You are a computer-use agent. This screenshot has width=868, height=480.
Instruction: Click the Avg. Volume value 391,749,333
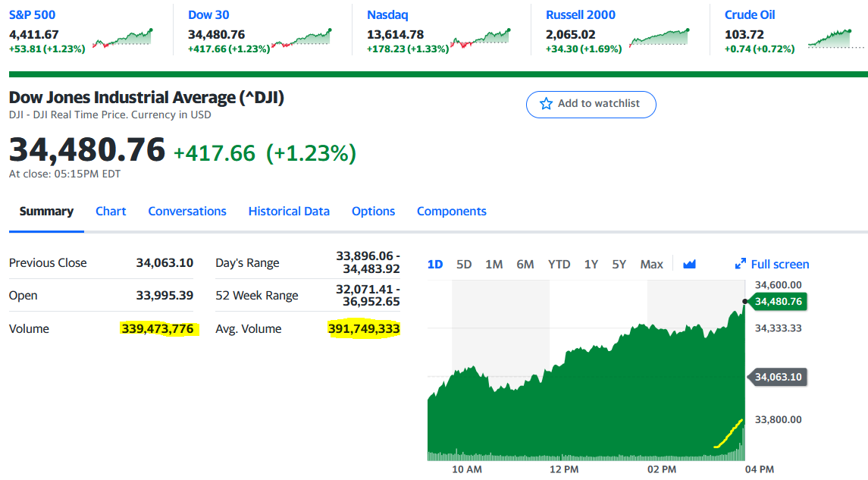[364, 329]
